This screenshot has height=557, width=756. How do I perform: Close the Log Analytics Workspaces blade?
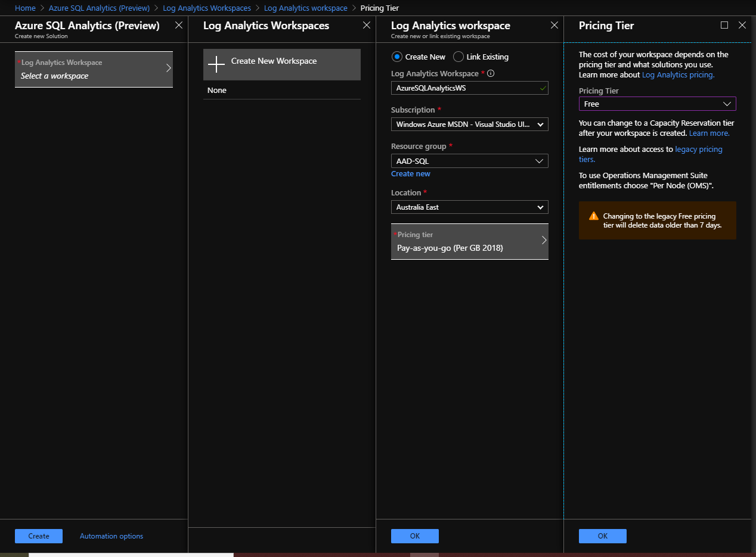[x=367, y=25]
